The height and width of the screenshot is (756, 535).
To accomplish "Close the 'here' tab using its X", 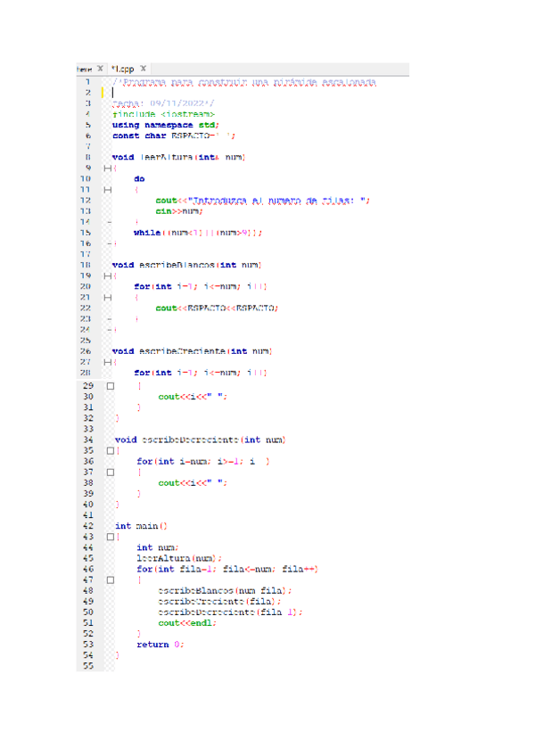I will click(x=101, y=69).
